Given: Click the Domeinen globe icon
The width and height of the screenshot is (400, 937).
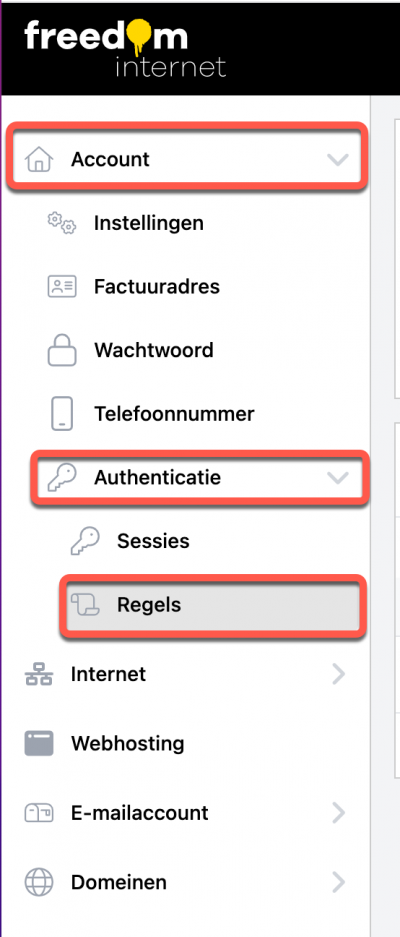Looking at the screenshot, I should pos(39,883).
